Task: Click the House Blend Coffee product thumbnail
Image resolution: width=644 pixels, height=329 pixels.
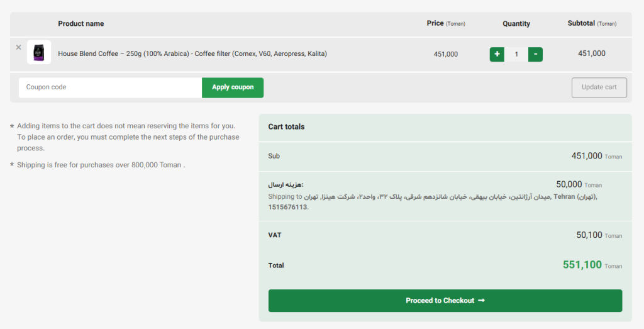Action: pyautogui.click(x=39, y=52)
